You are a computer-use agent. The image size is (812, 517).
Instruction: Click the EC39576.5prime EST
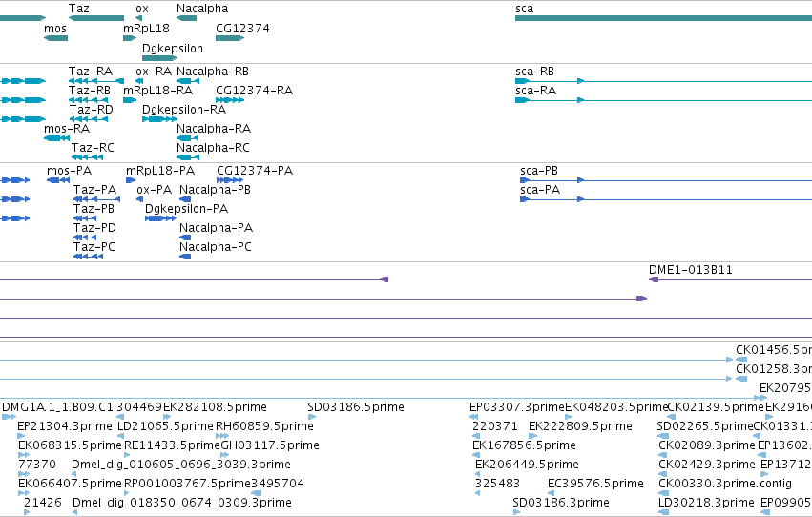click(552, 494)
